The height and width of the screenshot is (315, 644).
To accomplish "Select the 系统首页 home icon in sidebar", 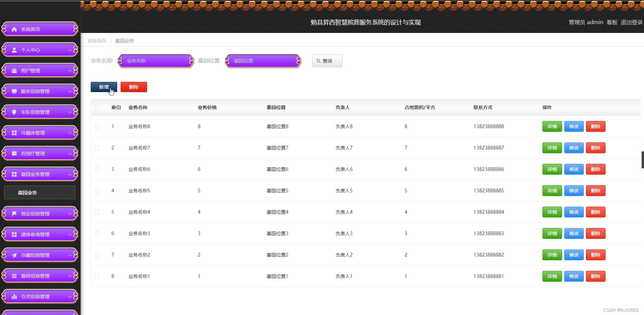I will coord(14,29).
